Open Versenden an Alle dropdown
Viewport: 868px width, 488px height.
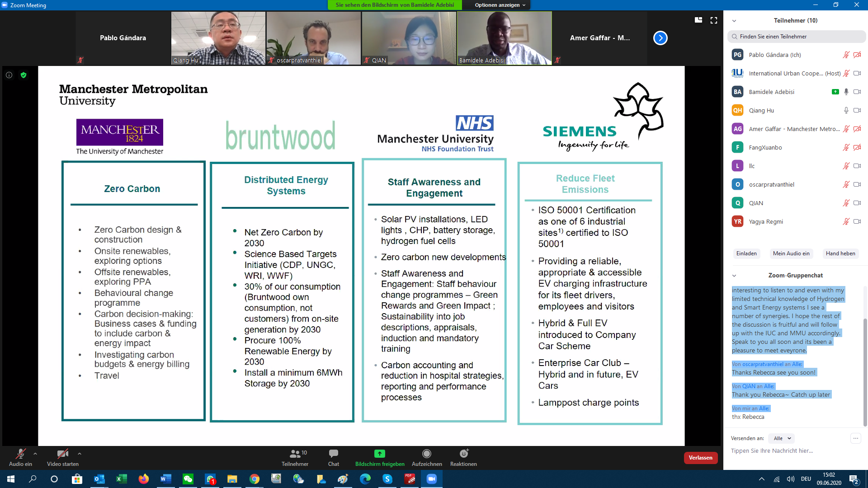tap(782, 438)
